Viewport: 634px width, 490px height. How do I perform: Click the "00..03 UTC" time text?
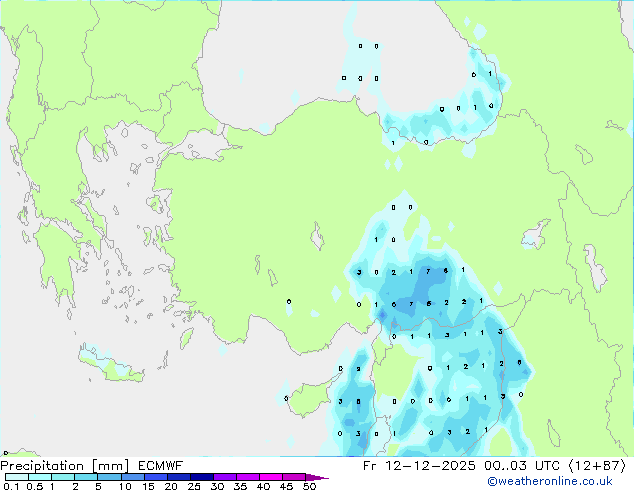(522, 466)
